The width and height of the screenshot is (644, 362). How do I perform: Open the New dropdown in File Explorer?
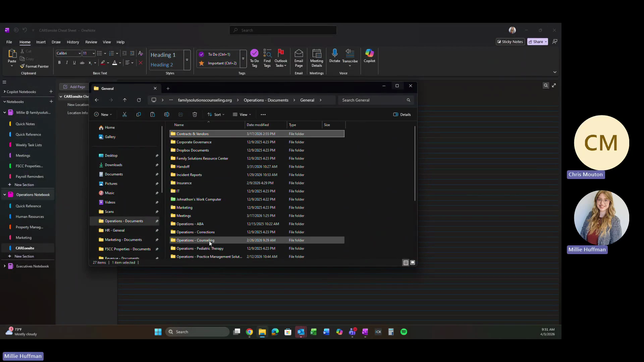point(103,115)
